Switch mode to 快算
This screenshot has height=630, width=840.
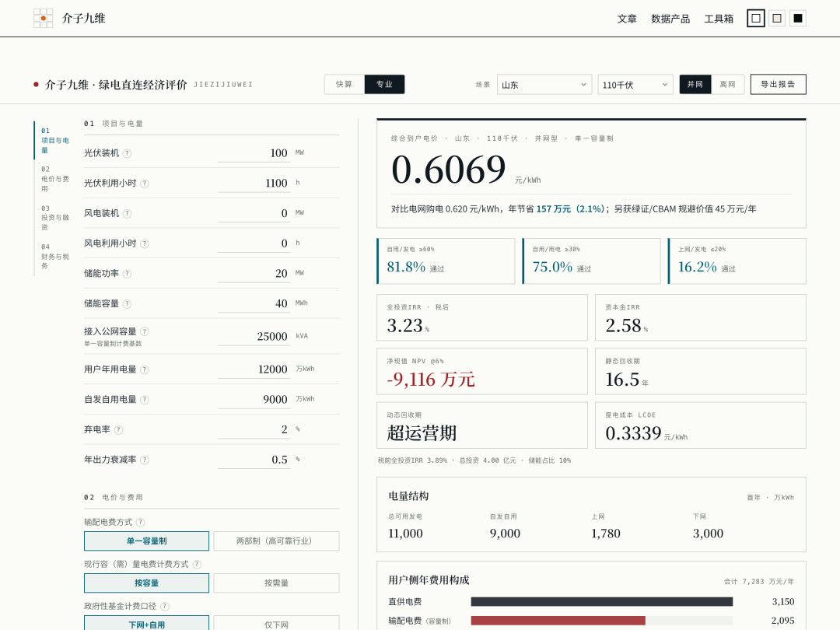click(x=344, y=84)
